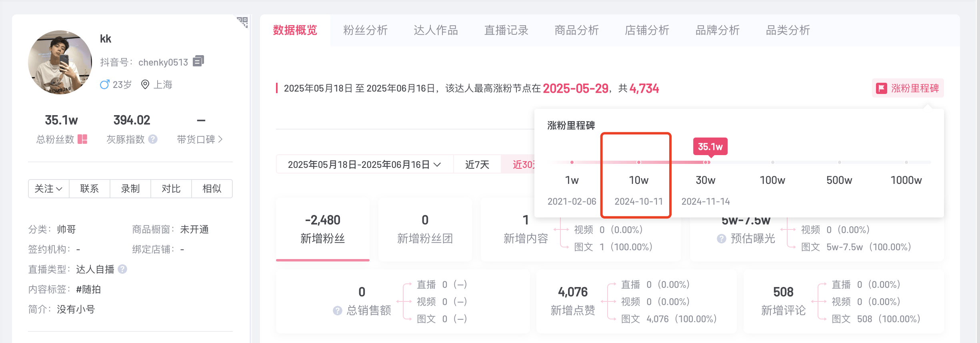Click the 涨粉里程碑 flag button

pyautogui.click(x=908, y=88)
